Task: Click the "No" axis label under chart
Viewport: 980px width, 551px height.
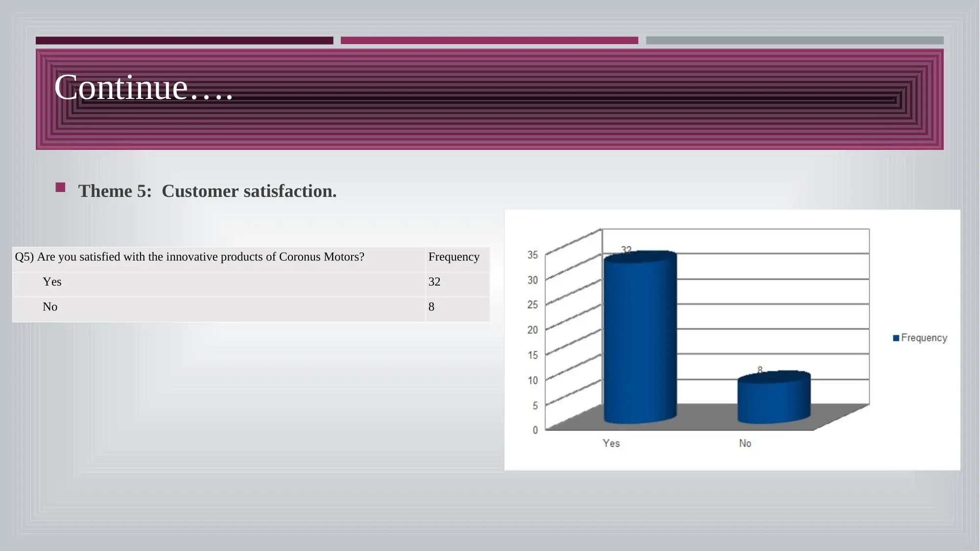Action: pos(745,443)
